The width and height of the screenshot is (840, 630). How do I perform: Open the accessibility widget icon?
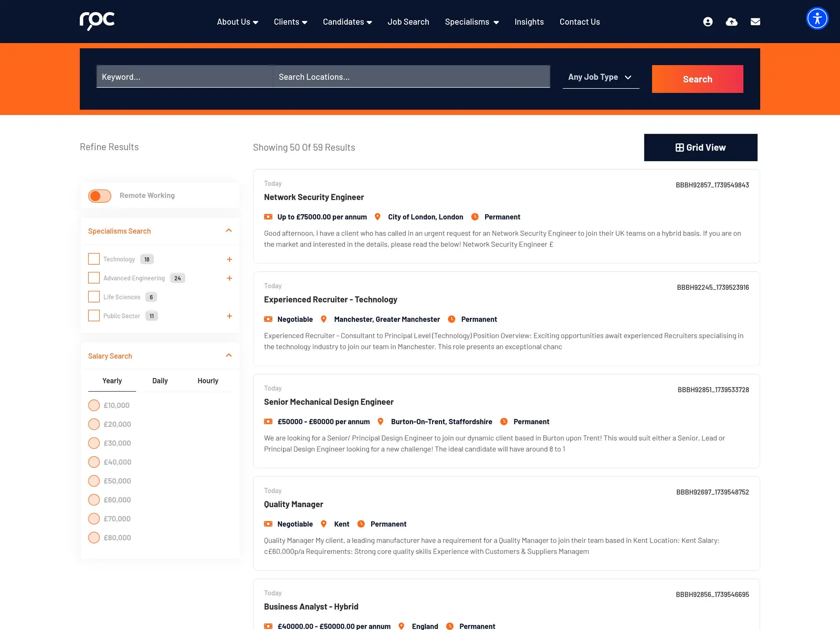(817, 18)
